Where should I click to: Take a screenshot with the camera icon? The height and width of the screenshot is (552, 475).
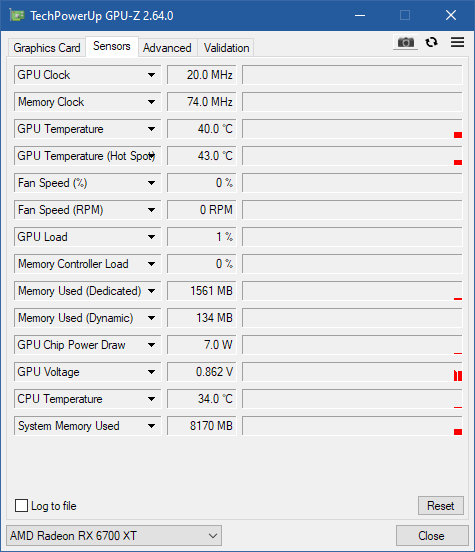(406, 43)
